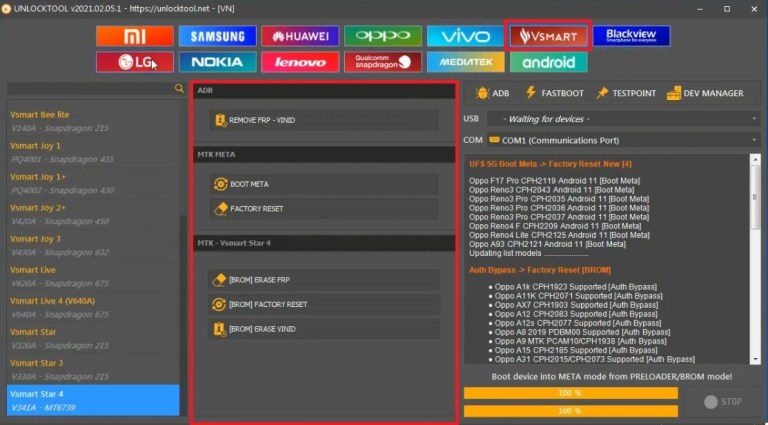Select the Lenovo brand logo
This screenshot has height=425, width=768.
(300, 62)
